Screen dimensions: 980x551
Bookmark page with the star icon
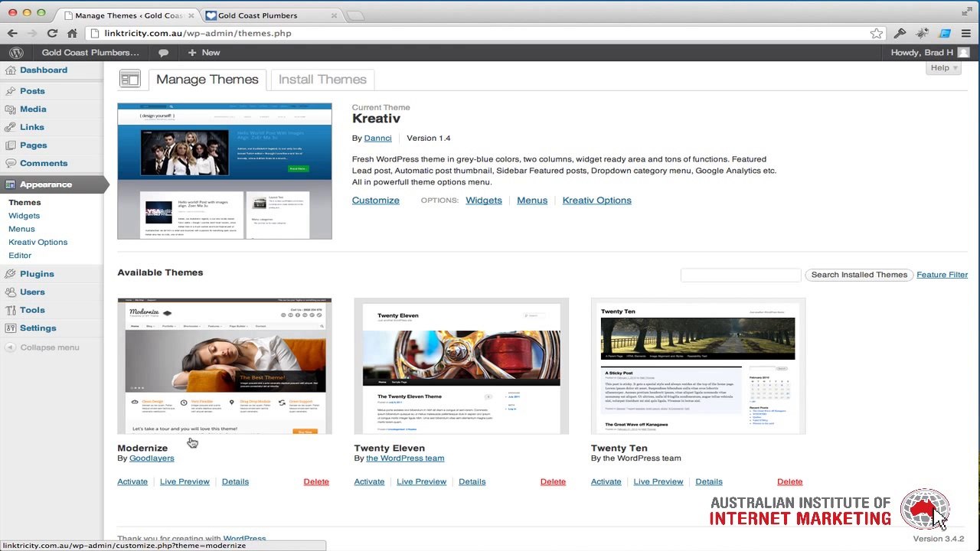click(x=877, y=33)
